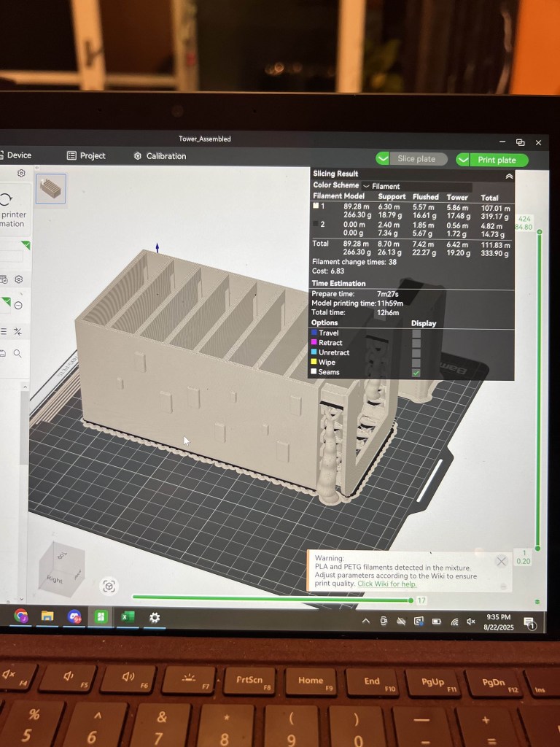
Task: Click the Print plate button
Action: coord(497,160)
